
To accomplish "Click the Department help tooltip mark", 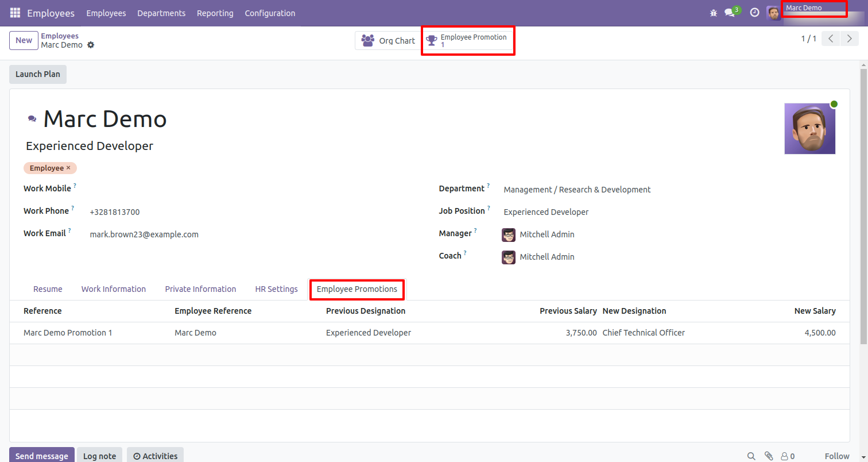I will pyautogui.click(x=489, y=186).
